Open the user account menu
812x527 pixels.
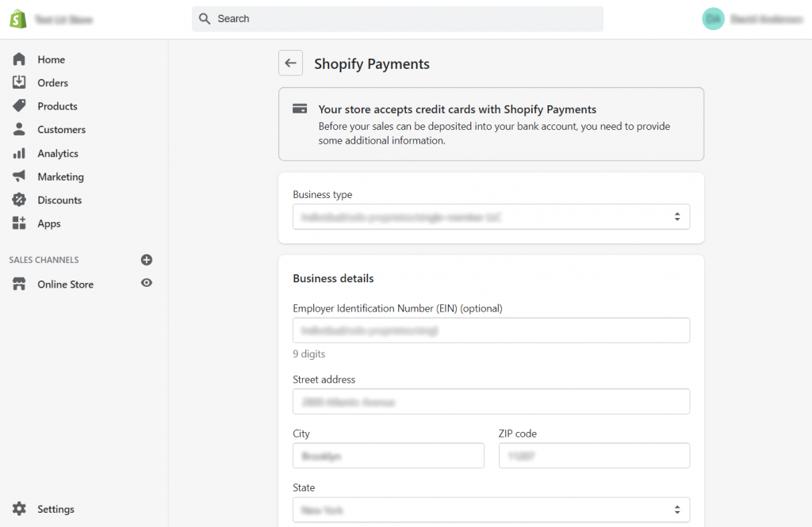753,19
